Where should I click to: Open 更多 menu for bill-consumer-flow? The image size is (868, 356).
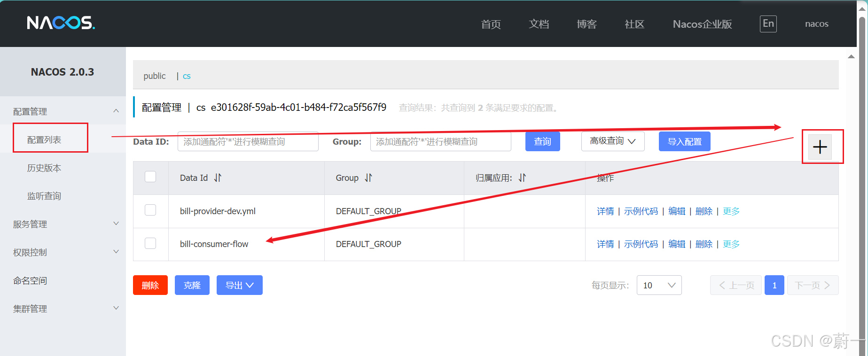point(731,244)
